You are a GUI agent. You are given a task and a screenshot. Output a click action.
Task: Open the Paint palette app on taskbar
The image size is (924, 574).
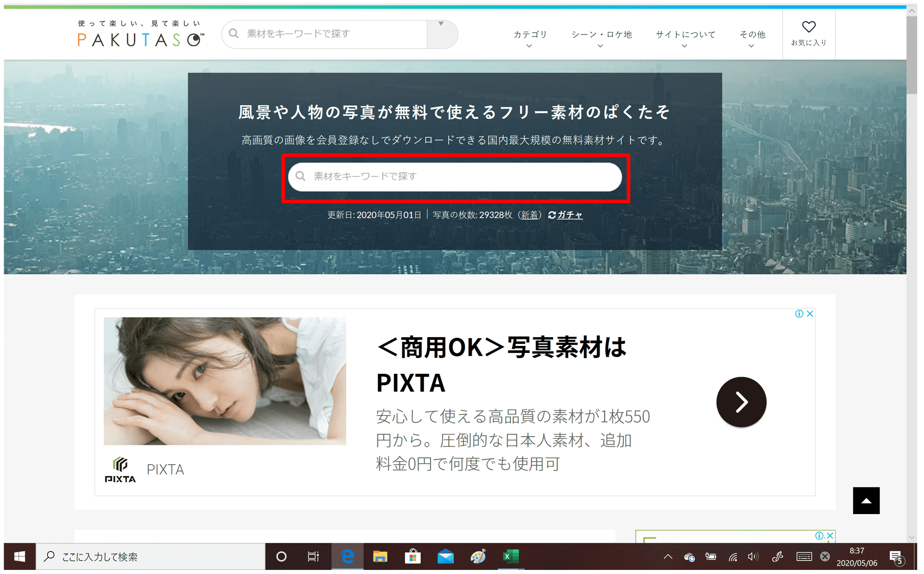click(478, 556)
